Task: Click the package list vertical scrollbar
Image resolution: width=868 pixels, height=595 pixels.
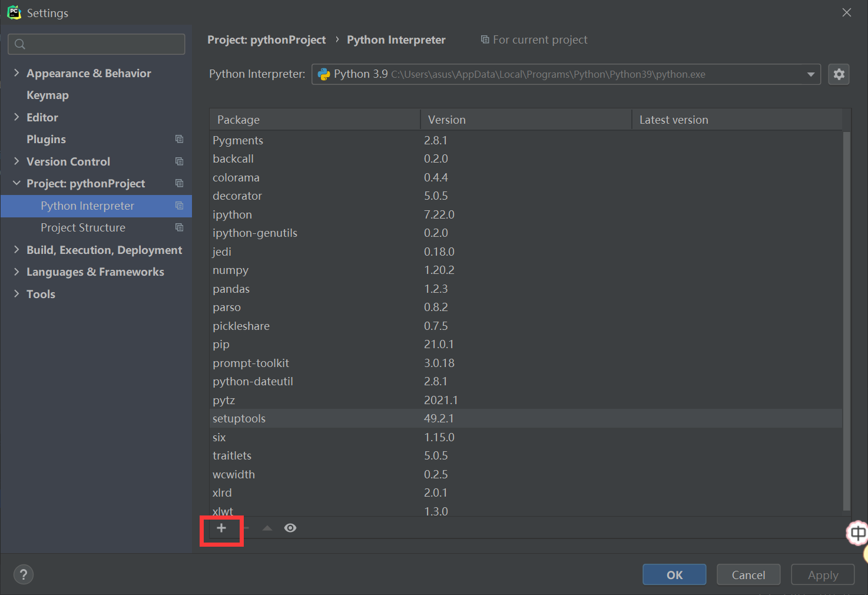Action: pos(847,321)
